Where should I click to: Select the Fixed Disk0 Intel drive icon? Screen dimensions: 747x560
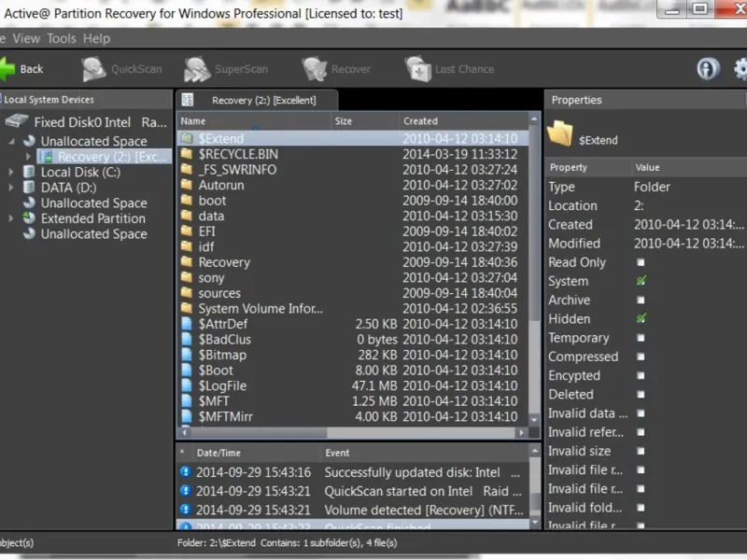[17, 121]
